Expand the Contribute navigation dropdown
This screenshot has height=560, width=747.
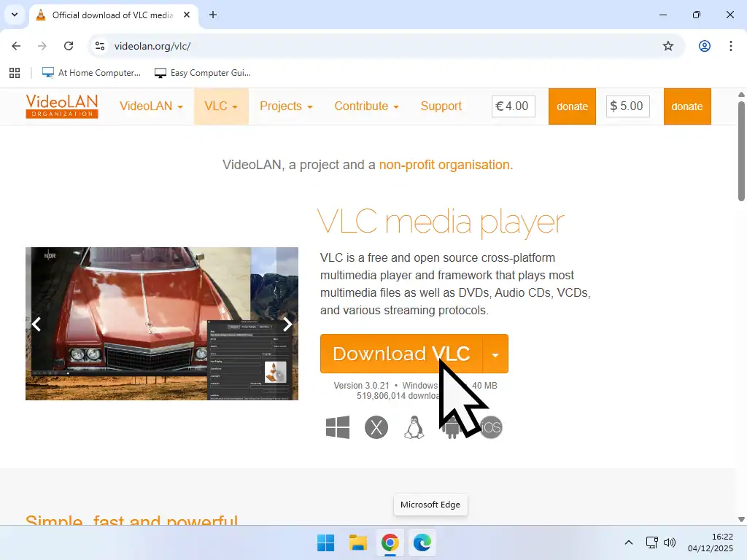click(366, 106)
